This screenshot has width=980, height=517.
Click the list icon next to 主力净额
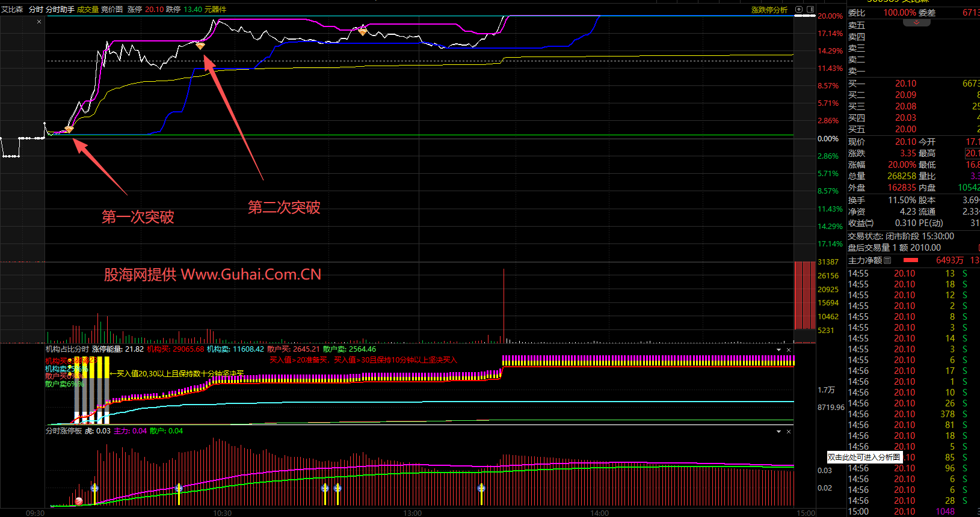887,260
